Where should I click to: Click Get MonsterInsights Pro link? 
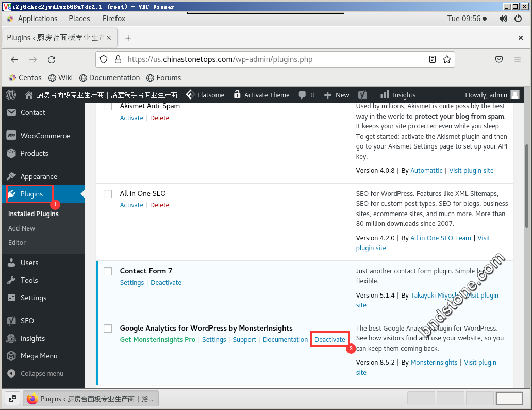pyautogui.click(x=158, y=340)
